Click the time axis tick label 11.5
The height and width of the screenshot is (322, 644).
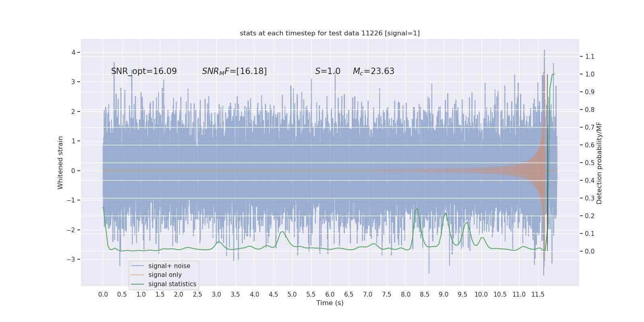[538, 294]
